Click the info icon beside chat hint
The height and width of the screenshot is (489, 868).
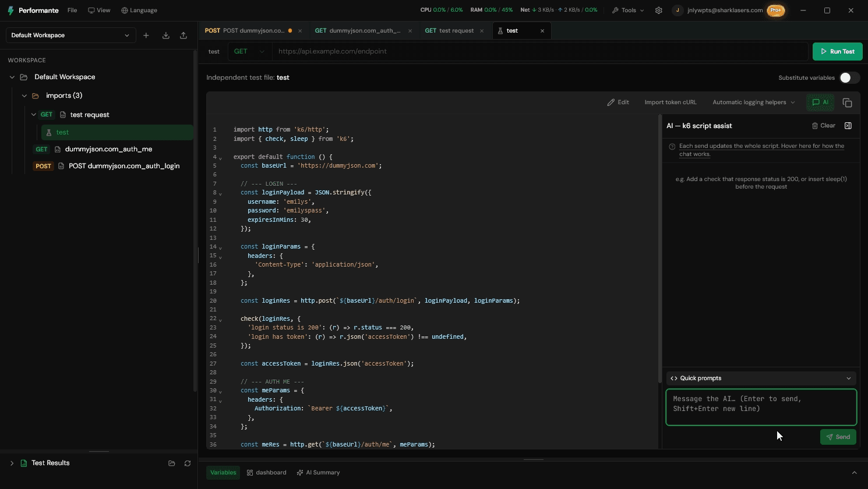(672, 147)
